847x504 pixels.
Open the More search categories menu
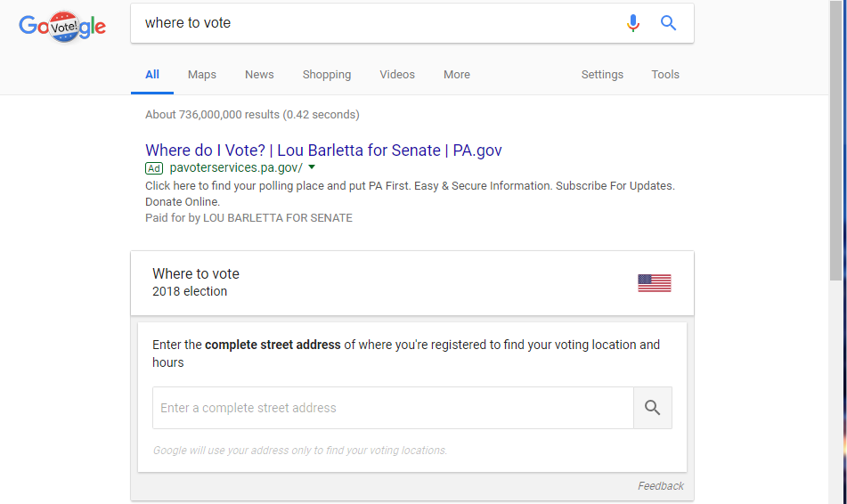point(456,75)
